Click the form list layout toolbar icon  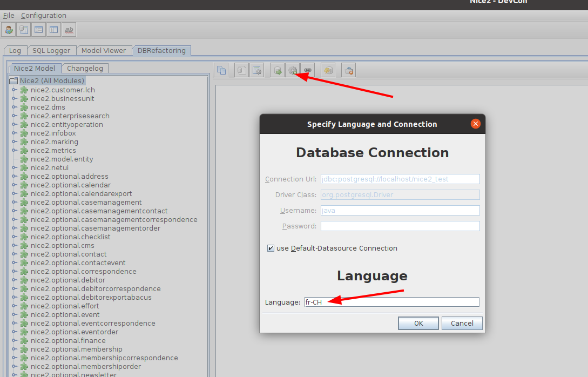click(x=39, y=30)
